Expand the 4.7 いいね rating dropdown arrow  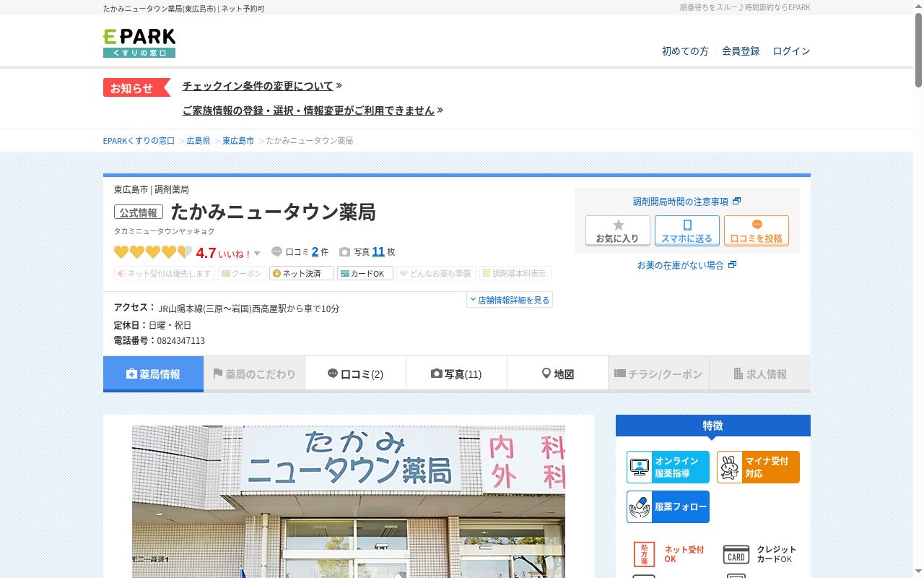tap(257, 254)
